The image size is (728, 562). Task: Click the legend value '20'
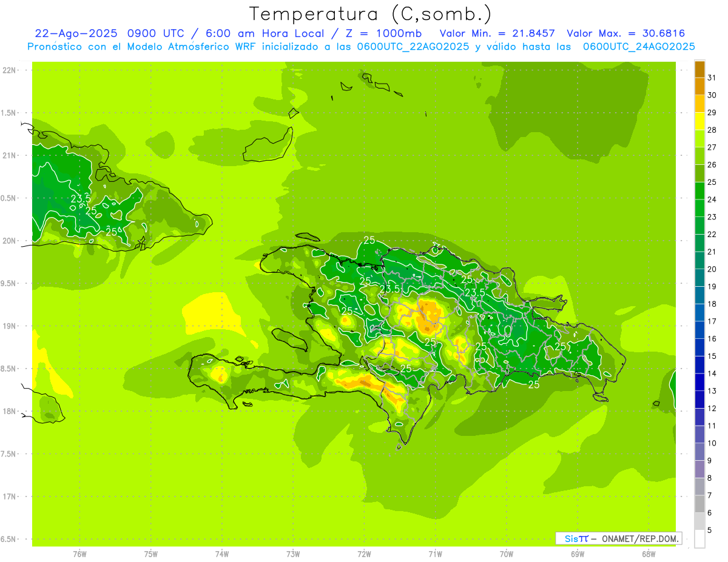click(712, 269)
